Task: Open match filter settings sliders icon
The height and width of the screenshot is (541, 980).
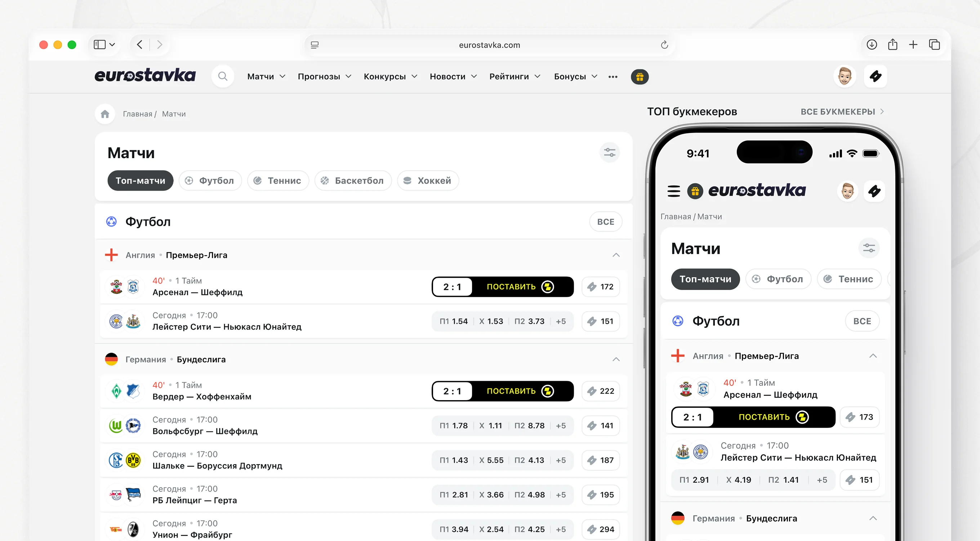Action: [610, 153]
